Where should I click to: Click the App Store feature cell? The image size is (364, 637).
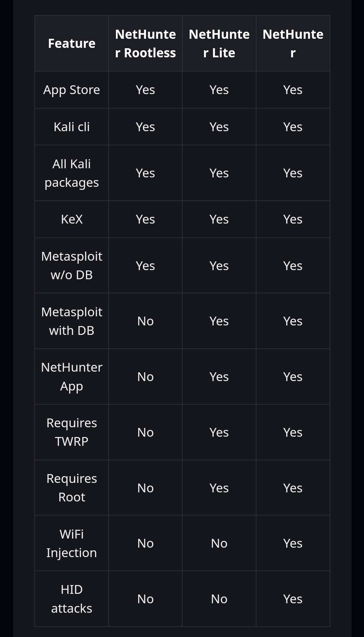tap(71, 90)
